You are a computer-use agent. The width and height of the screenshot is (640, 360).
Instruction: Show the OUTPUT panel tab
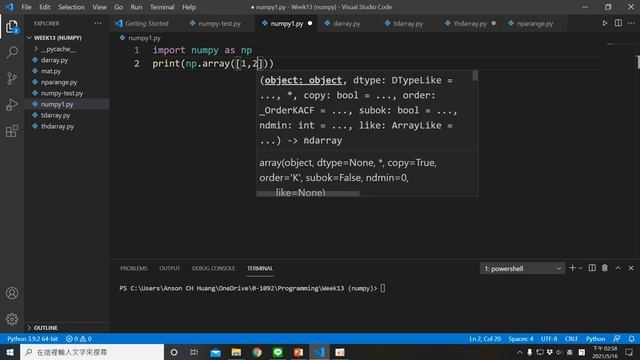pos(169,268)
